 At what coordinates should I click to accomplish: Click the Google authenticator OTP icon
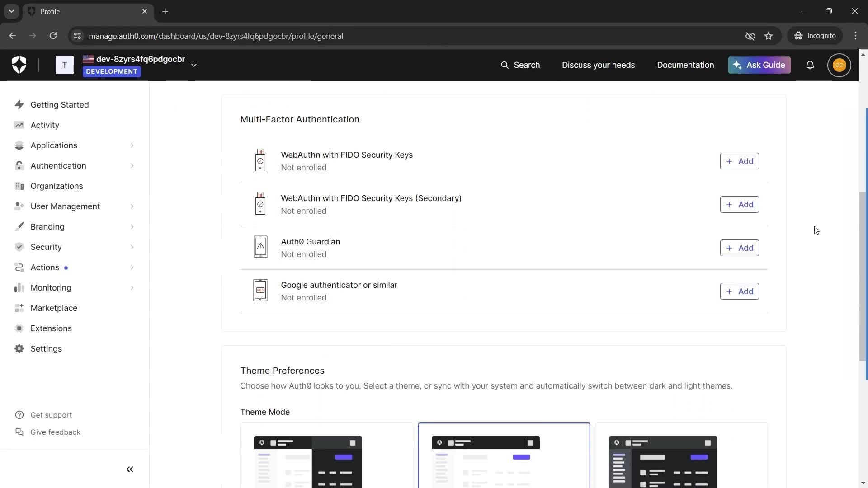coord(260,290)
